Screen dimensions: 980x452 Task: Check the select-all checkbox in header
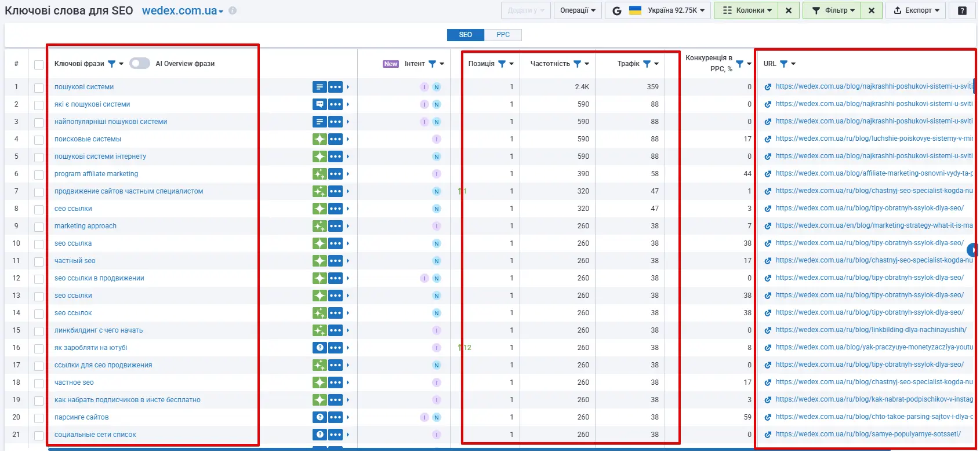pos(39,64)
